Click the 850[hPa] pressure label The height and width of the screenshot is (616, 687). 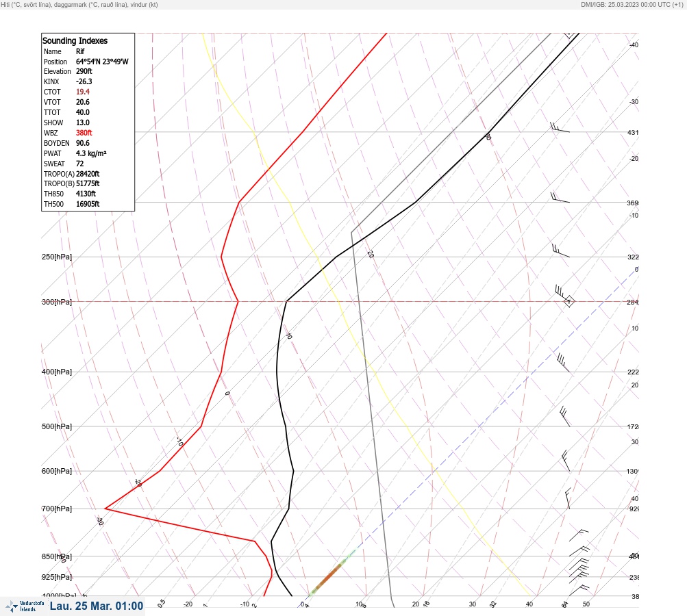tap(57, 557)
